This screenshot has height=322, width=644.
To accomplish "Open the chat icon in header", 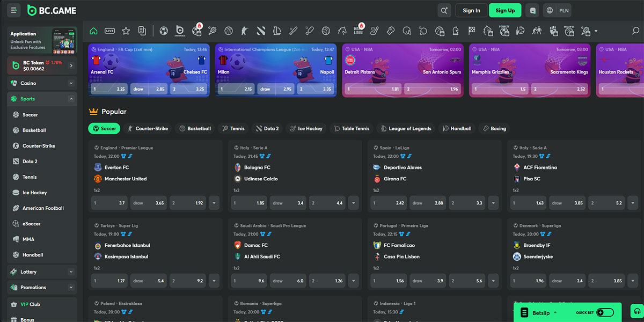I will coord(532,10).
